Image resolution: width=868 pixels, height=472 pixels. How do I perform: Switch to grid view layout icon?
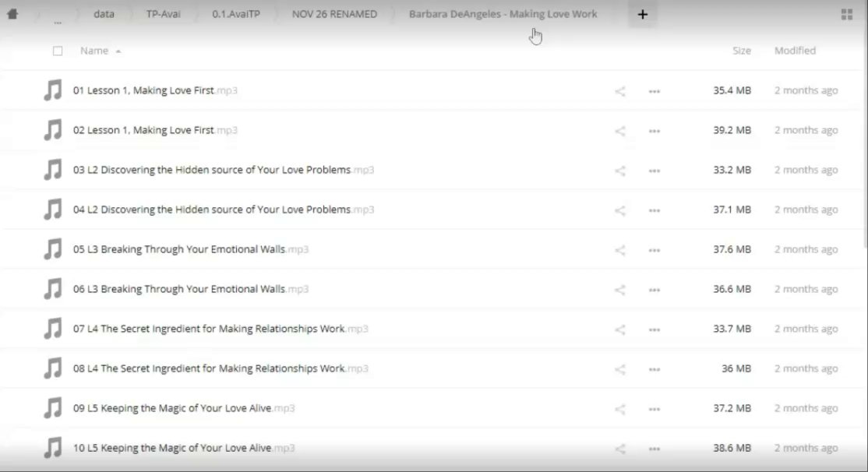pos(847,14)
